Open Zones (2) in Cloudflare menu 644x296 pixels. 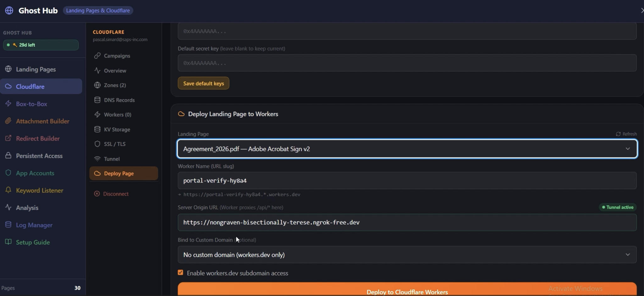[124, 85]
